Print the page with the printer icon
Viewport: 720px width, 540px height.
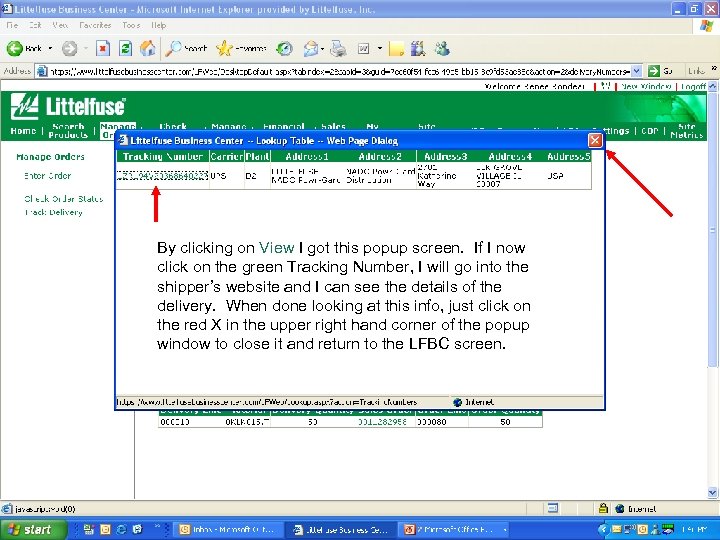[x=338, y=48]
